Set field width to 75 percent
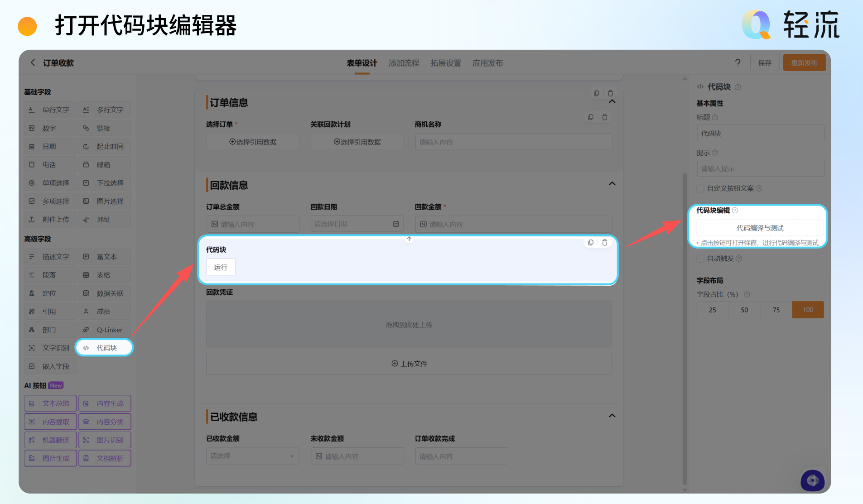This screenshot has width=863, height=504. 776,310
